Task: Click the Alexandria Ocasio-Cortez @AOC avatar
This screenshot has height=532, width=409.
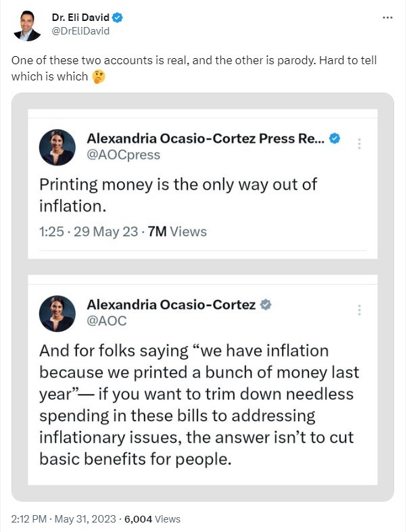Action: point(57,313)
